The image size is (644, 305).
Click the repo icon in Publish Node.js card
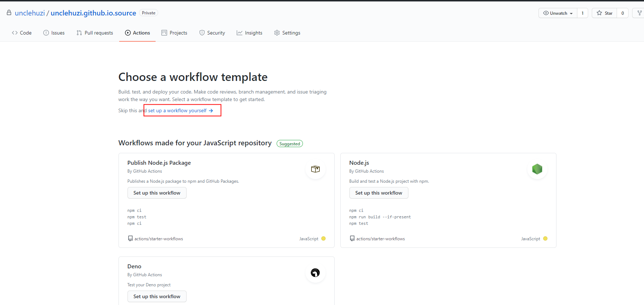tap(130, 238)
